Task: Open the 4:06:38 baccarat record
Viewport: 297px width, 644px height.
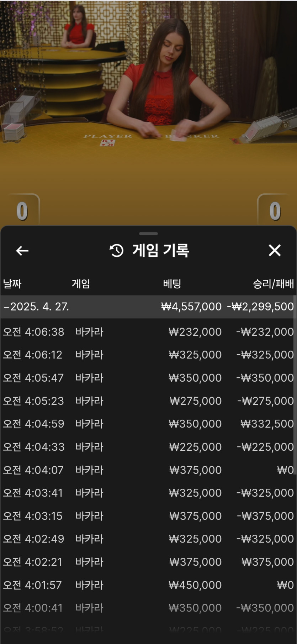Action: (x=148, y=332)
